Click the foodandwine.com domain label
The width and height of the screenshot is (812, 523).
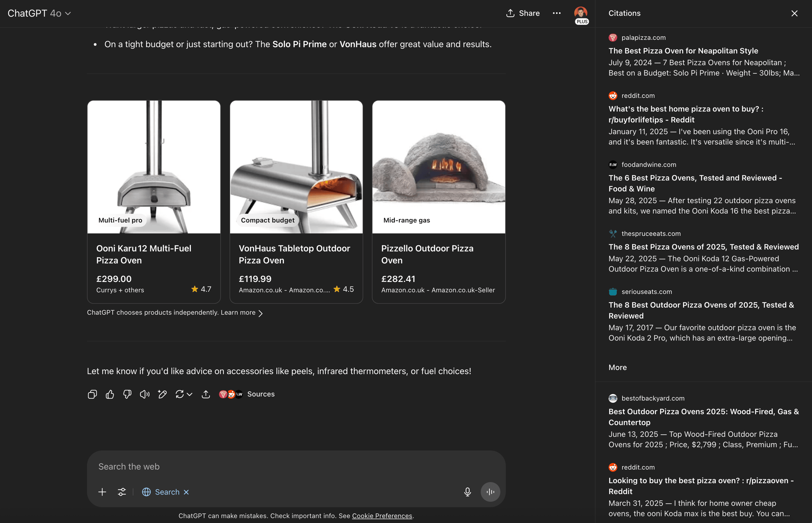click(649, 165)
